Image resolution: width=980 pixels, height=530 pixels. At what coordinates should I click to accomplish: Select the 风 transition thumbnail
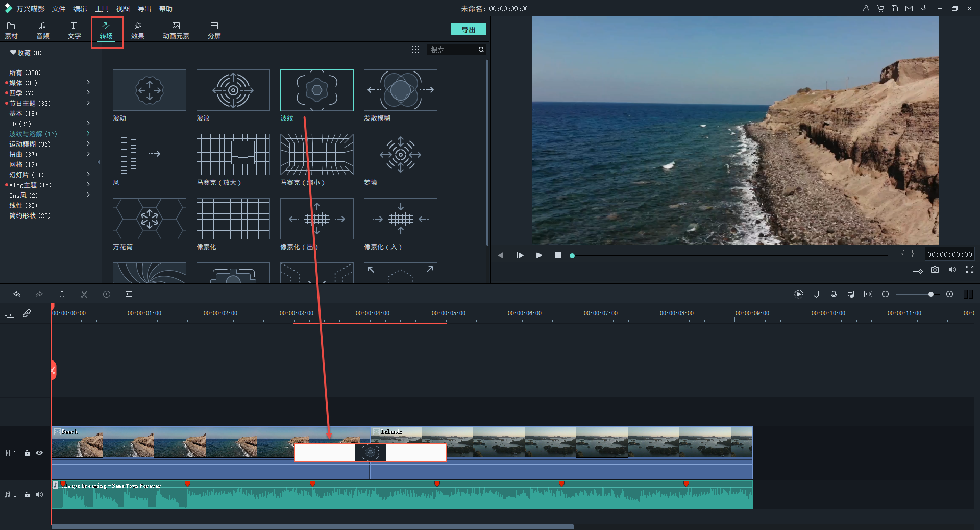[150, 155]
